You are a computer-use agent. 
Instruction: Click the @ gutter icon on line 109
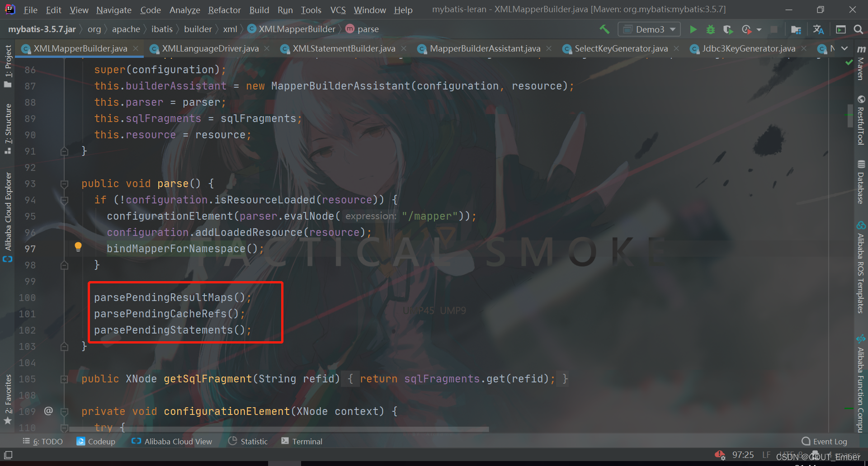48,411
